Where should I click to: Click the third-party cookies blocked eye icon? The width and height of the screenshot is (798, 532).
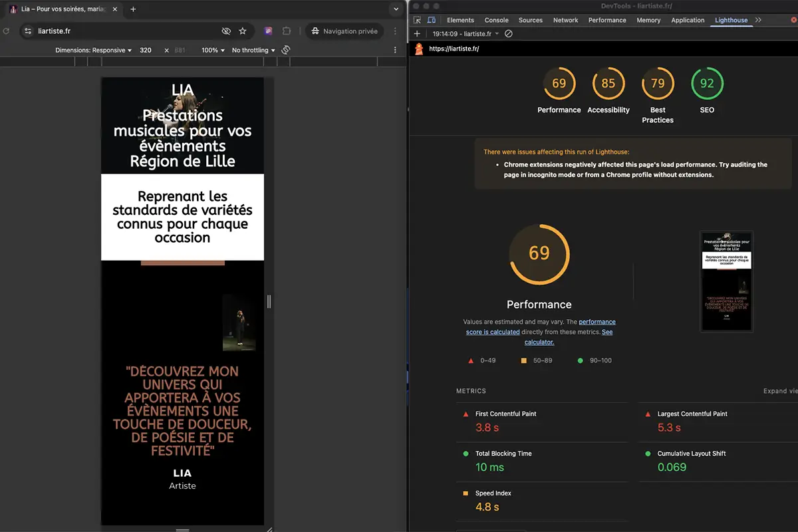226,31
